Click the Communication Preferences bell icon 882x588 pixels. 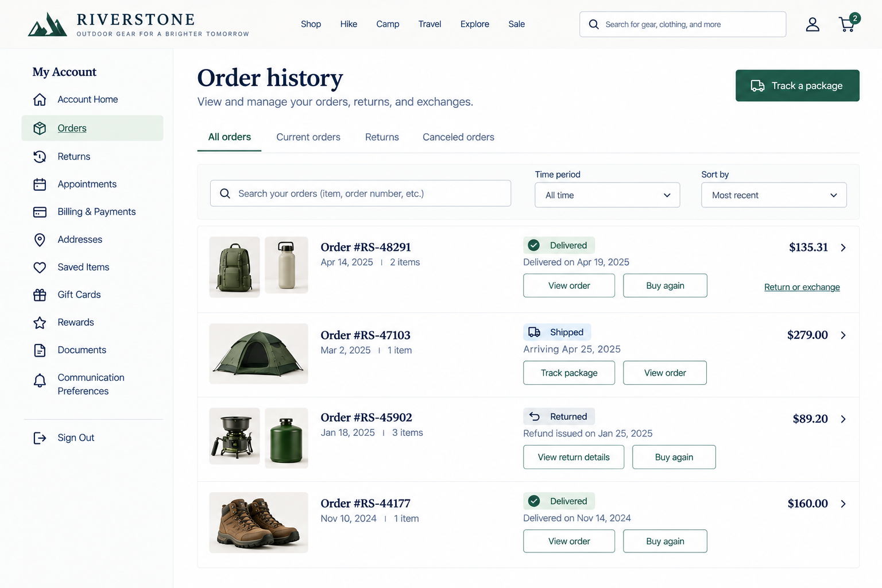(x=40, y=380)
